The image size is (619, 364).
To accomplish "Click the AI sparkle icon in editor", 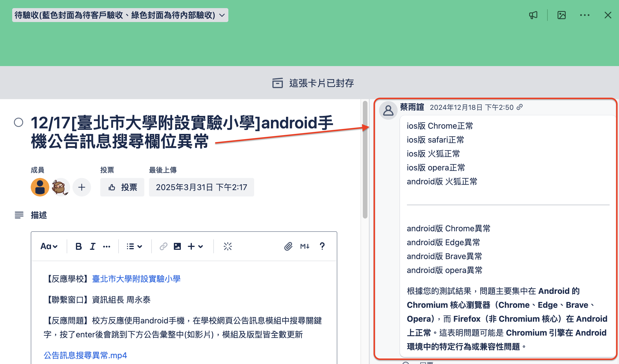I will pos(228,246).
